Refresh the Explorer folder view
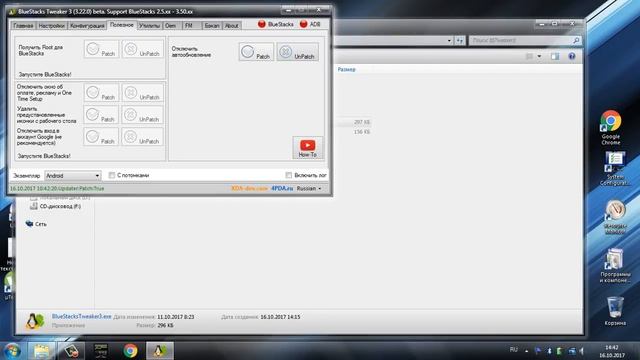Viewport: 640px width, 360px height. (460, 40)
